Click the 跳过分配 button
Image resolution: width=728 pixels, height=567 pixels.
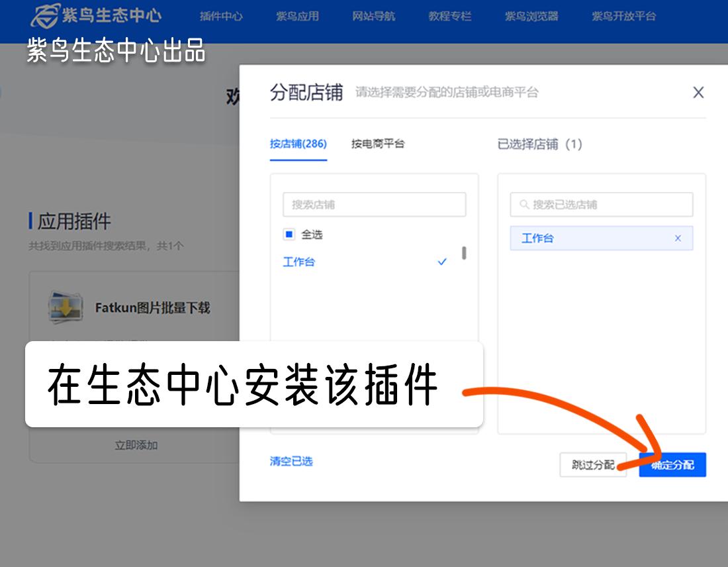pyautogui.click(x=593, y=465)
